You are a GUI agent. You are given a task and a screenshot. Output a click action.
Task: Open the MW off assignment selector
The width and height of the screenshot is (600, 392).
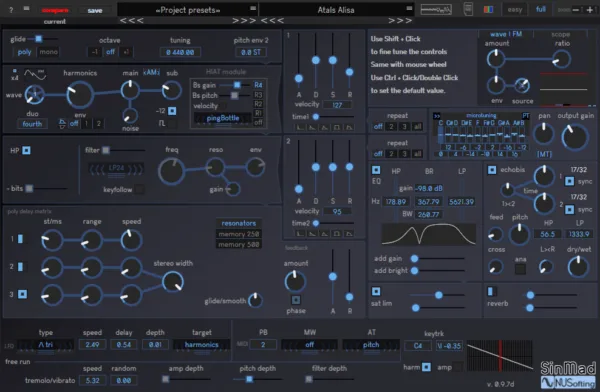tap(310, 345)
